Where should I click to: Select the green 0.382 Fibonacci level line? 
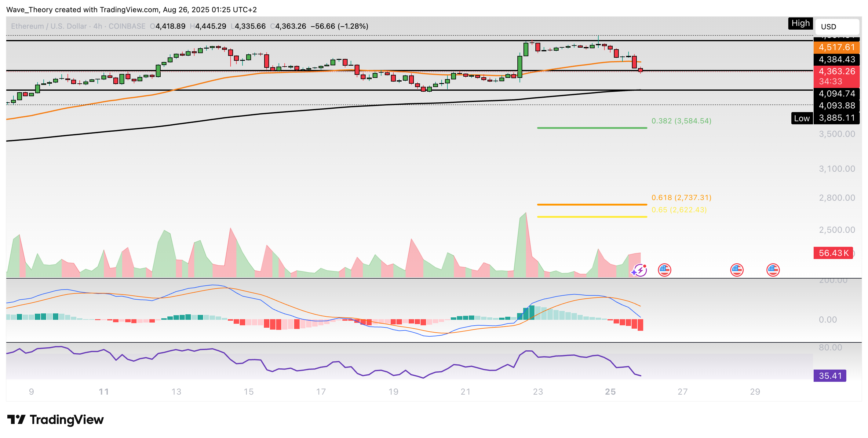coord(592,128)
